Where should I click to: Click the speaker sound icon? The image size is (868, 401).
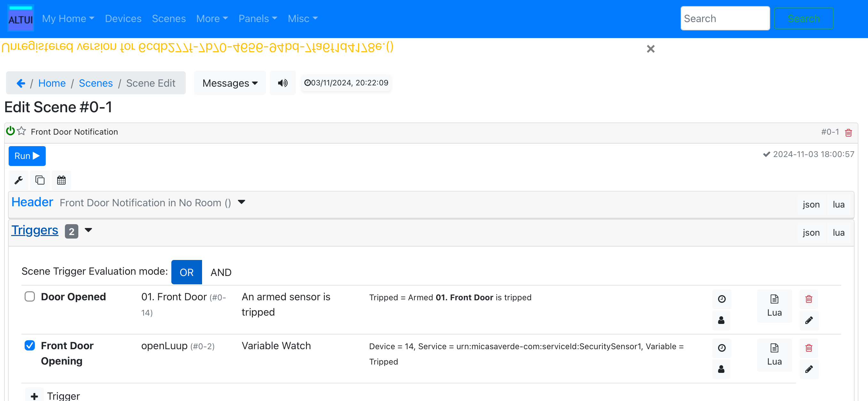pyautogui.click(x=283, y=83)
